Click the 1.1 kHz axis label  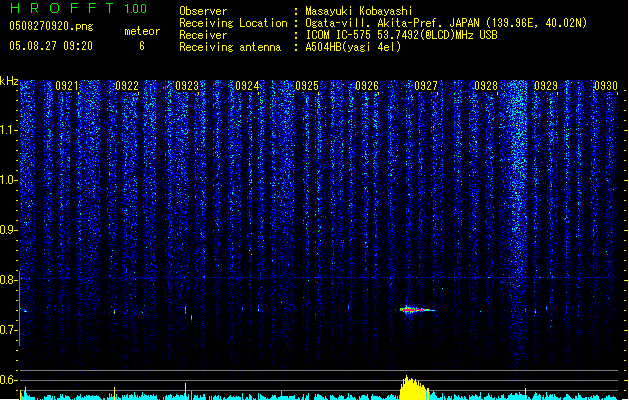pyautogui.click(x=8, y=130)
